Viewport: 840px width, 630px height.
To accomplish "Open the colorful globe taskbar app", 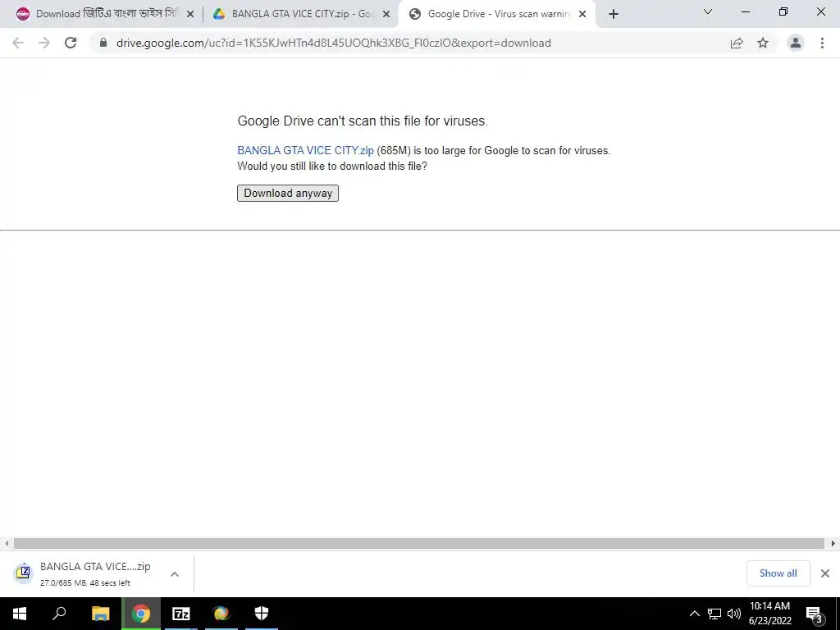I will tap(221, 614).
